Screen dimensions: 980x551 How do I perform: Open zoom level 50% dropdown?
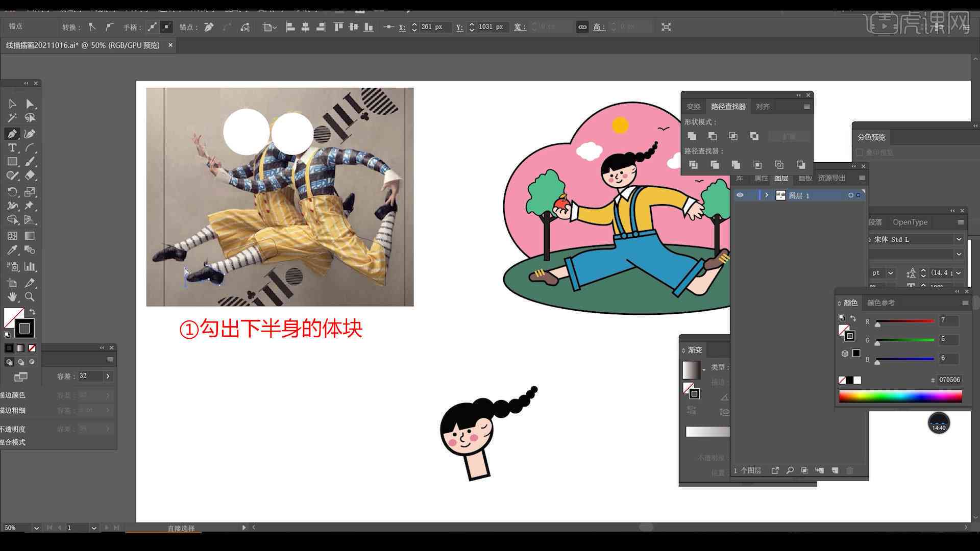(x=36, y=528)
